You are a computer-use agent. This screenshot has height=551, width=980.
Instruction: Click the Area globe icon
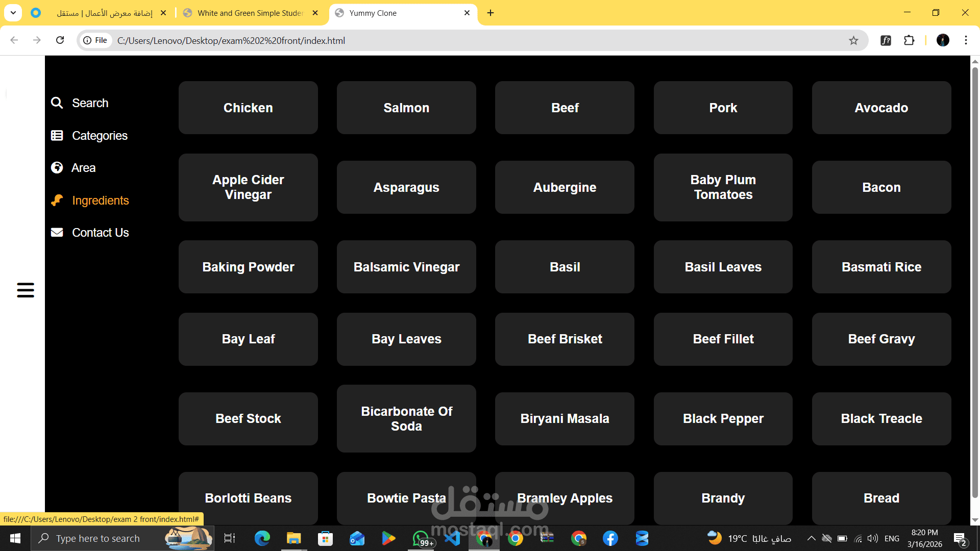tap(57, 168)
